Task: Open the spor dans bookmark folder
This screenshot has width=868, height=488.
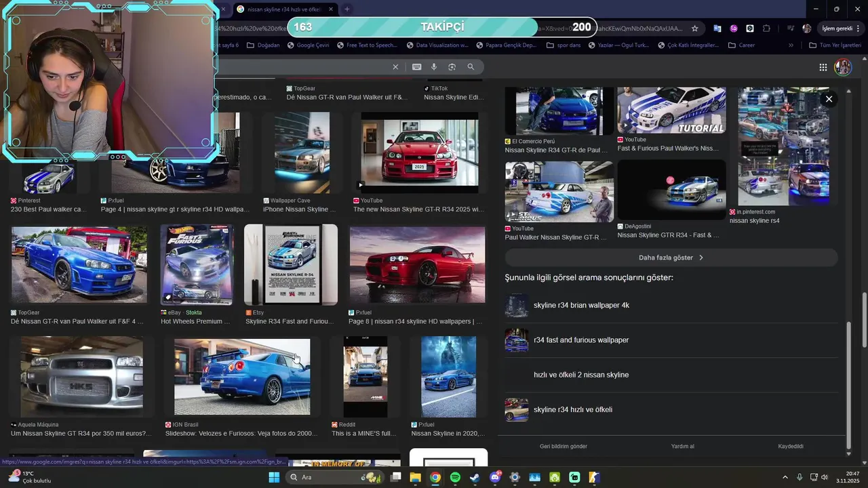Action: click(562, 45)
